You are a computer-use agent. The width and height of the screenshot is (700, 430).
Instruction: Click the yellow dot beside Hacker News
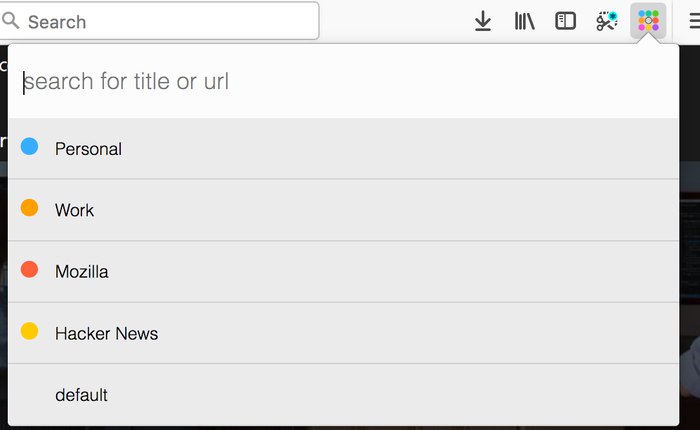click(x=29, y=331)
